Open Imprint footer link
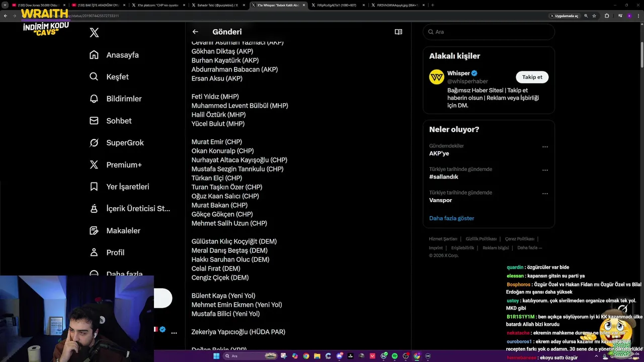 pyautogui.click(x=436, y=248)
